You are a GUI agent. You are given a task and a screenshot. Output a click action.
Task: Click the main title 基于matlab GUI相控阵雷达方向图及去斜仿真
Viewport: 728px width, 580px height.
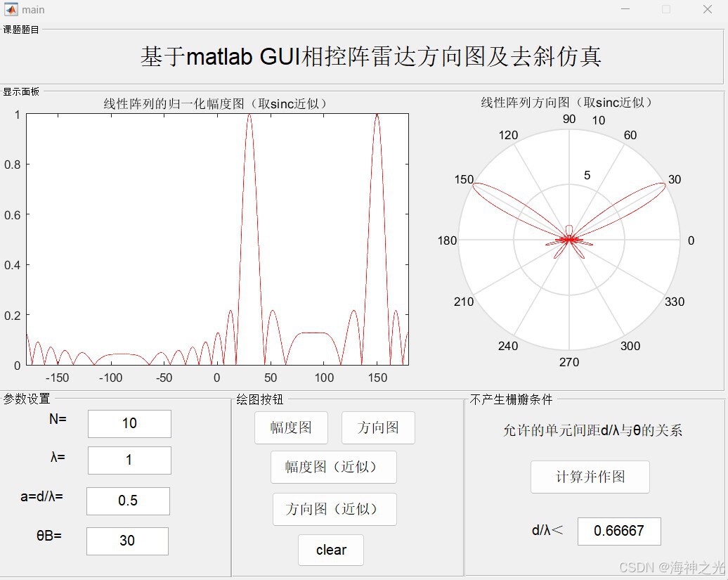point(371,57)
